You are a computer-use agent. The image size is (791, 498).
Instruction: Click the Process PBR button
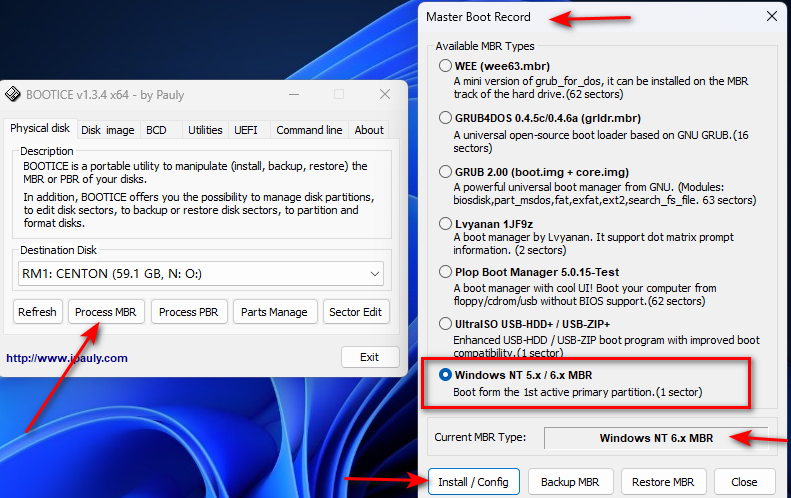pyautogui.click(x=189, y=312)
